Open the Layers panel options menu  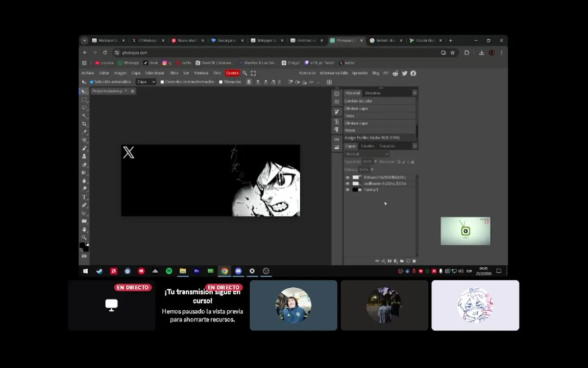414,146
